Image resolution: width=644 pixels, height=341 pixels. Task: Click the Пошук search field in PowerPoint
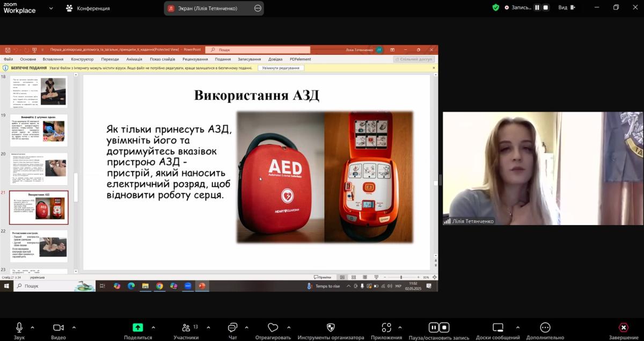[x=258, y=50]
